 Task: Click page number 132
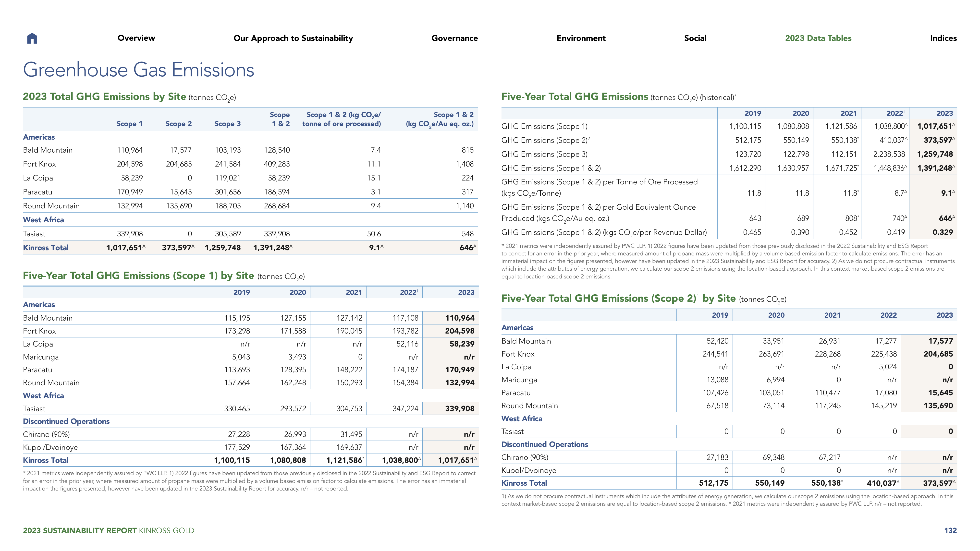(x=950, y=531)
